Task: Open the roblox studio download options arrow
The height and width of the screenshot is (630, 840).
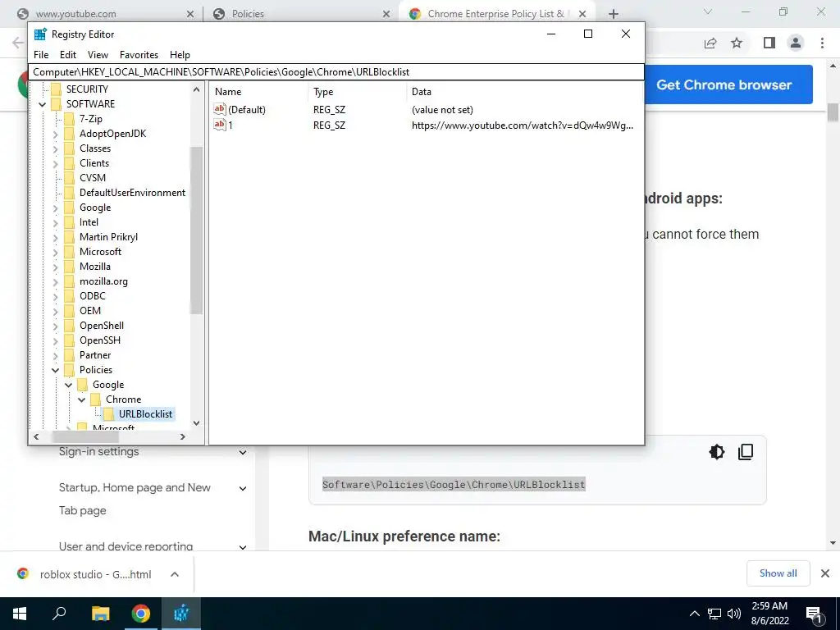Action: (175, 574)
